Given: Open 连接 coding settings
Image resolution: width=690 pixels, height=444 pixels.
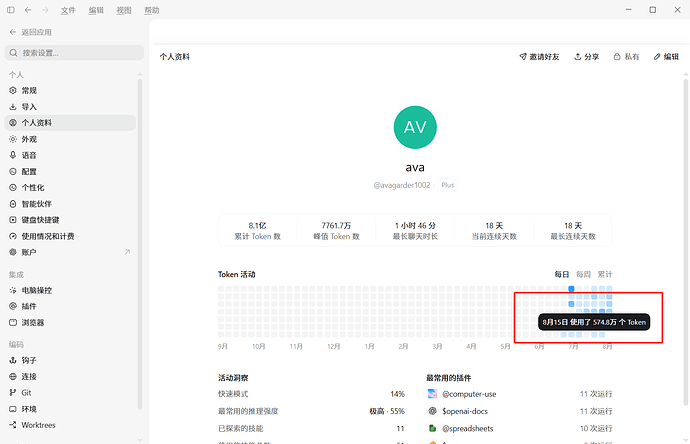Looking at the screenshot, I should (70, 377).
